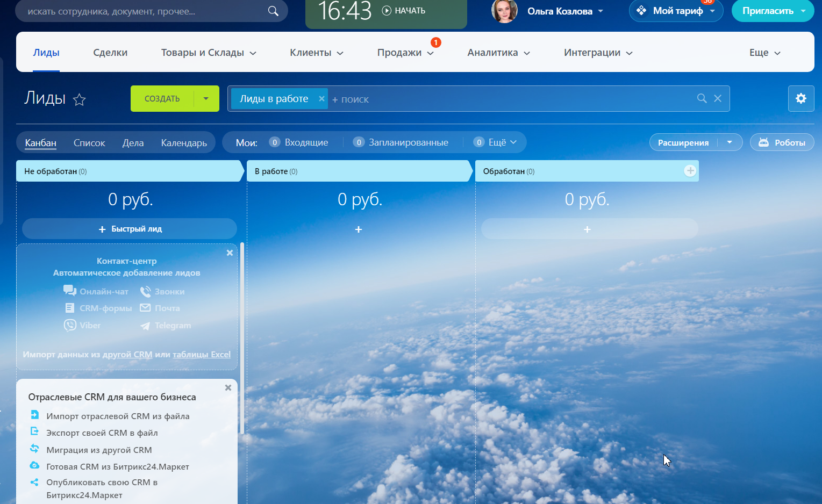Click the Расширения button
This screenshot has width=822, height=504.
[683, 142]
